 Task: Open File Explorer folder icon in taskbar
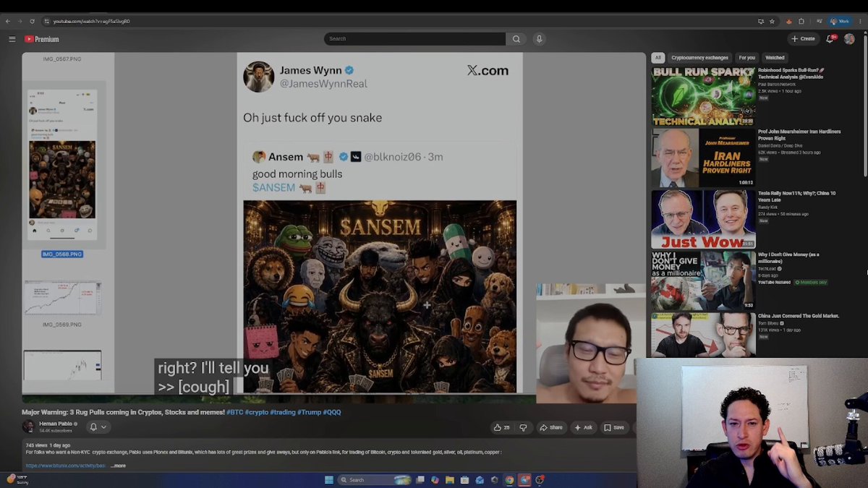coord(449,480)
